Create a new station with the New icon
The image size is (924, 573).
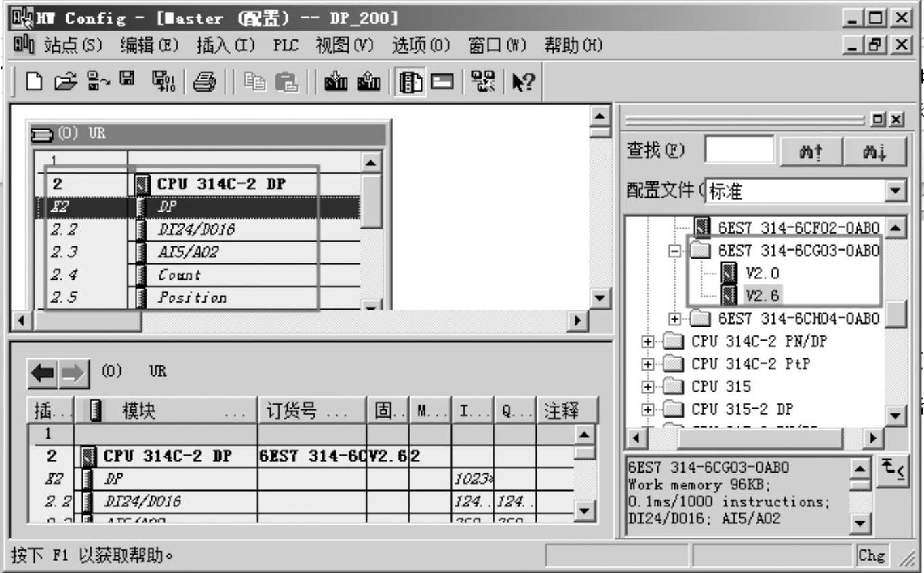(34, 83)
